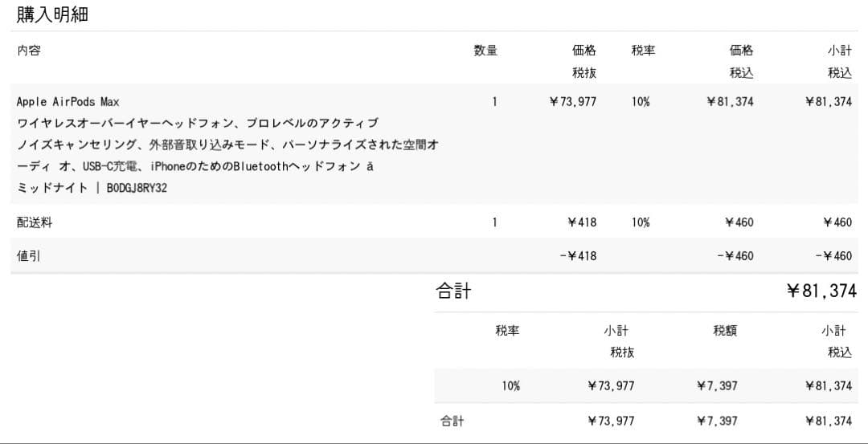
Task: Select the 内容 column header
Action: [x=29, y=51]
